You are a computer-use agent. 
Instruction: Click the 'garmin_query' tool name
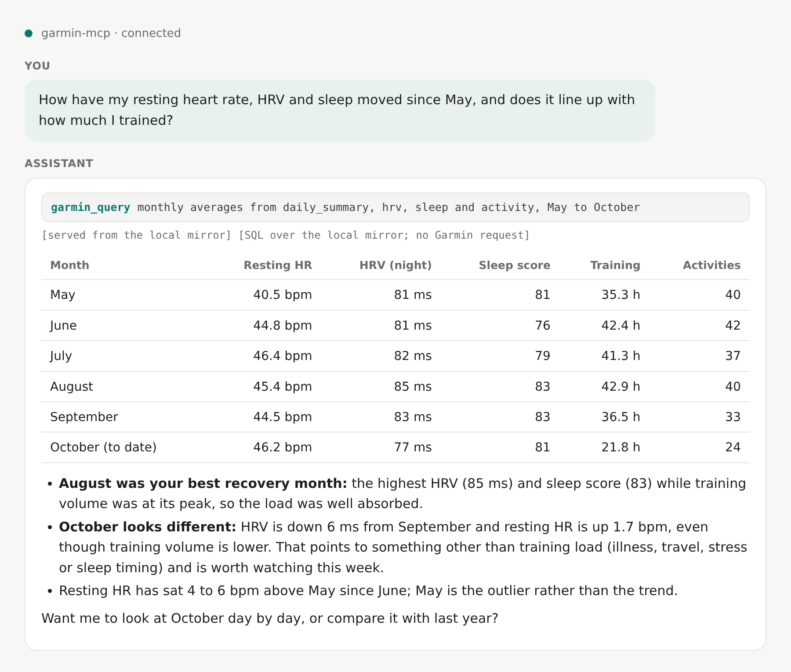pyautogui.click(x=91, y=207)
